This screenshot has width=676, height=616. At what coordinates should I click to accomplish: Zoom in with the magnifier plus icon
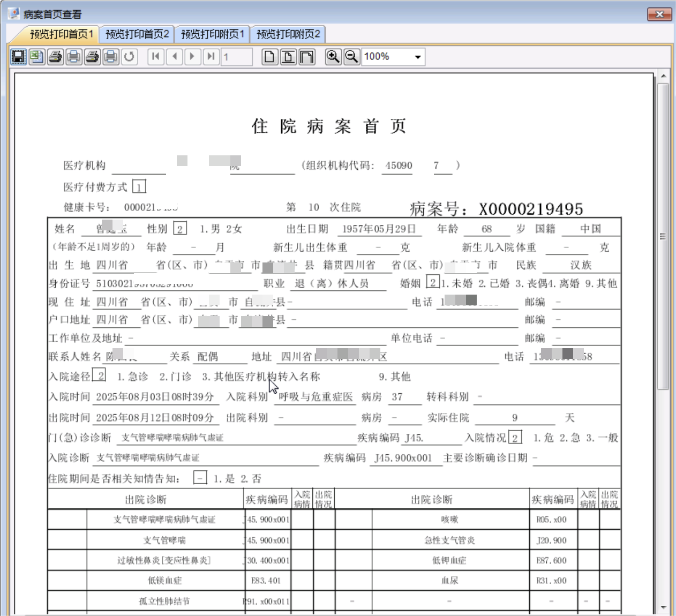(333, 56)
